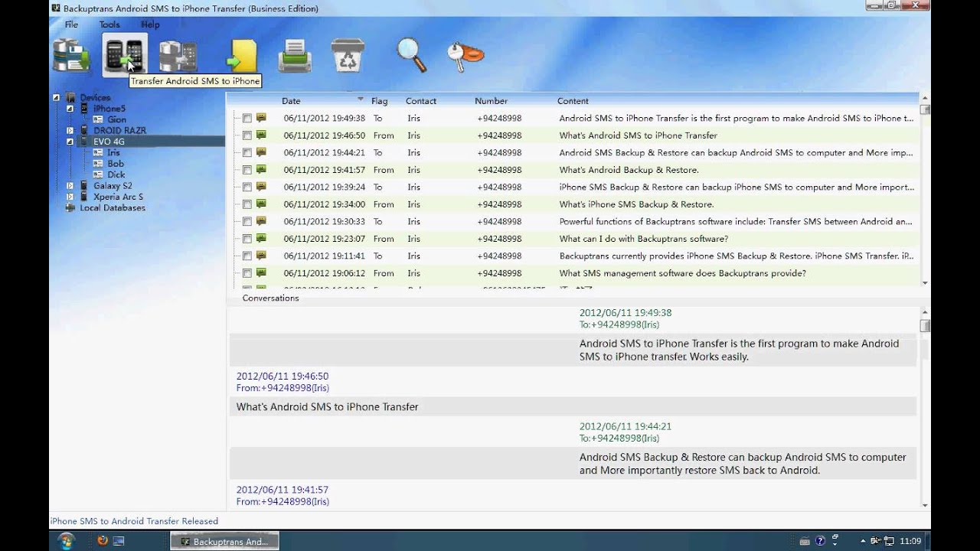Click the backup SMS to database toolbar icon

tap(71, 55)
